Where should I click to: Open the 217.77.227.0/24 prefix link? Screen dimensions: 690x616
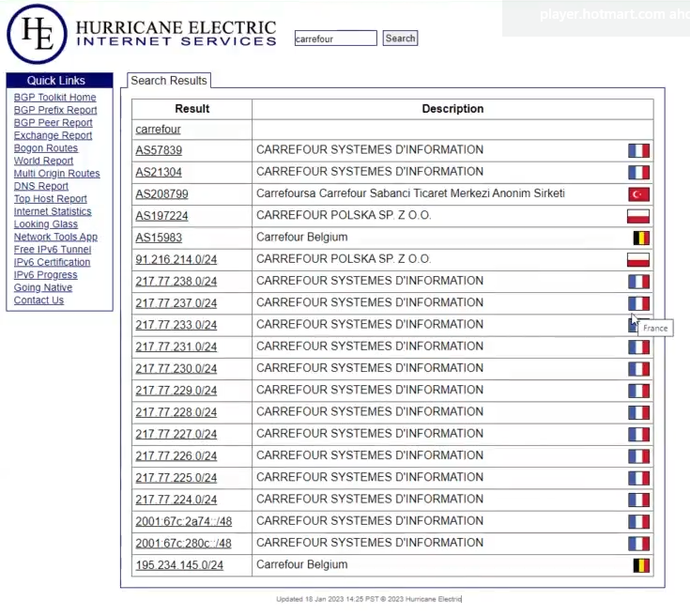[x=176, y=435]
